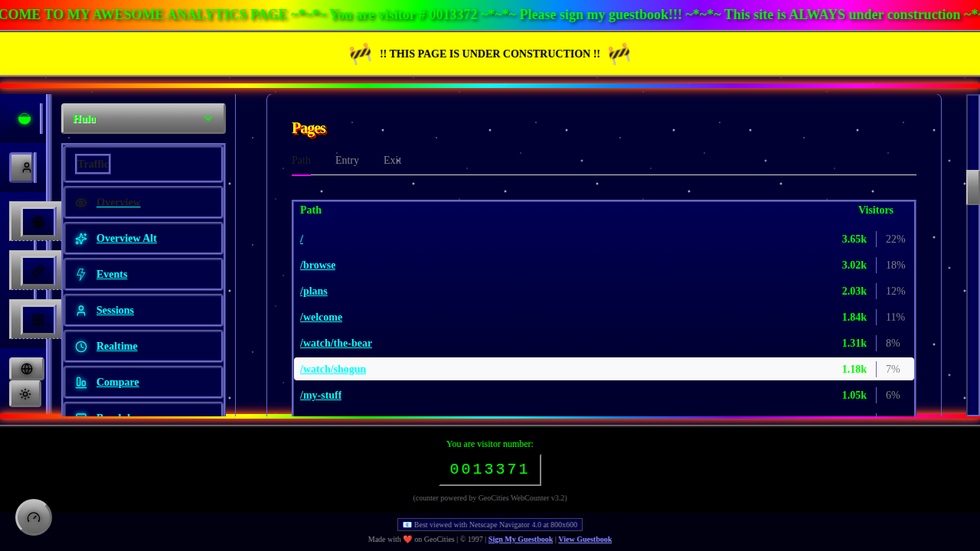Open the Traffic section header
Screen dimensions: 980x551
92,164
